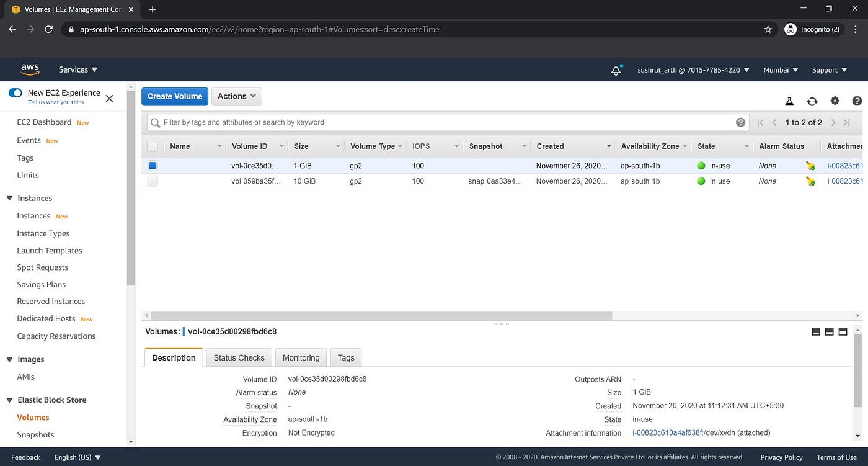This screenshot has height=466, width=868.
Task: Go to first page of results
Action: click(x=760, y=123)
